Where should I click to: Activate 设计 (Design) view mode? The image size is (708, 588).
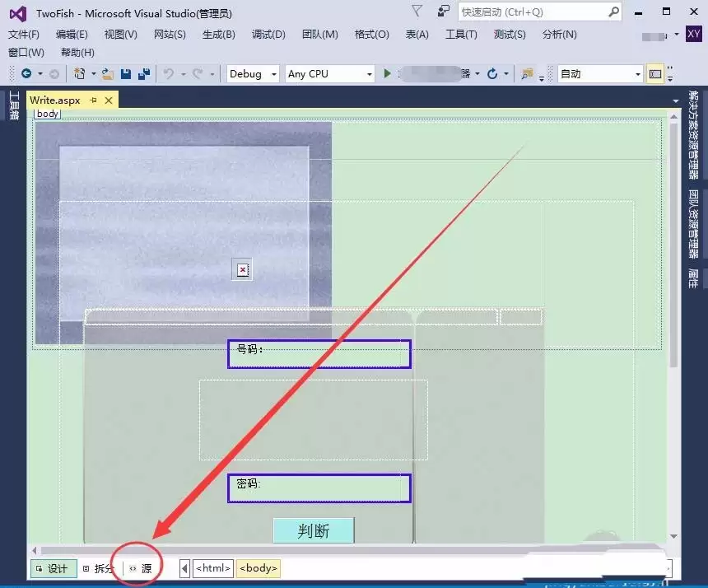53,568
